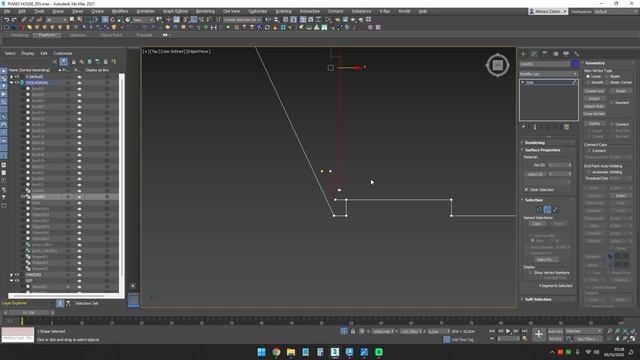Open the Display menu in Scene Explorer

28,53
